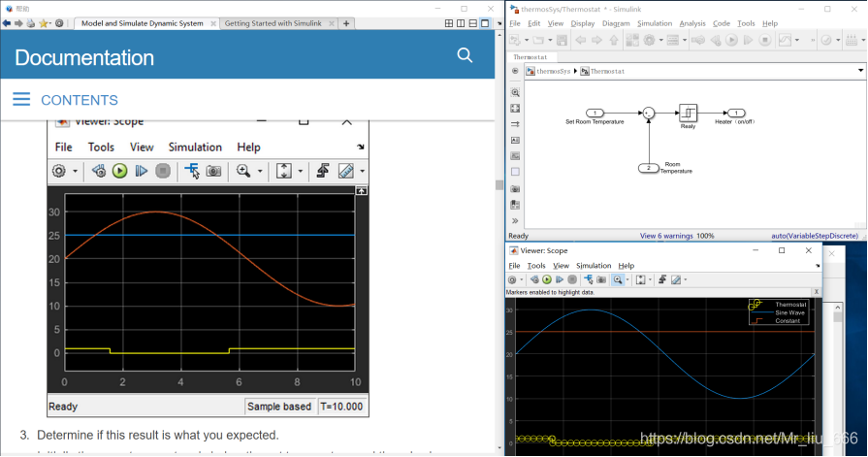Click auto(VariableStepDiscrete) solver link

815,236
